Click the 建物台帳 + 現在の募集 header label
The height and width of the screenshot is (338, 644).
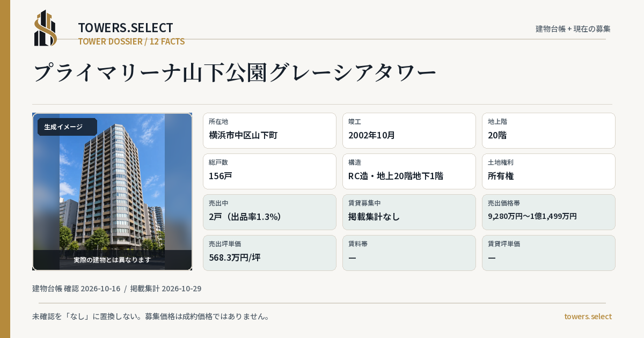click(x=573, y=29)
